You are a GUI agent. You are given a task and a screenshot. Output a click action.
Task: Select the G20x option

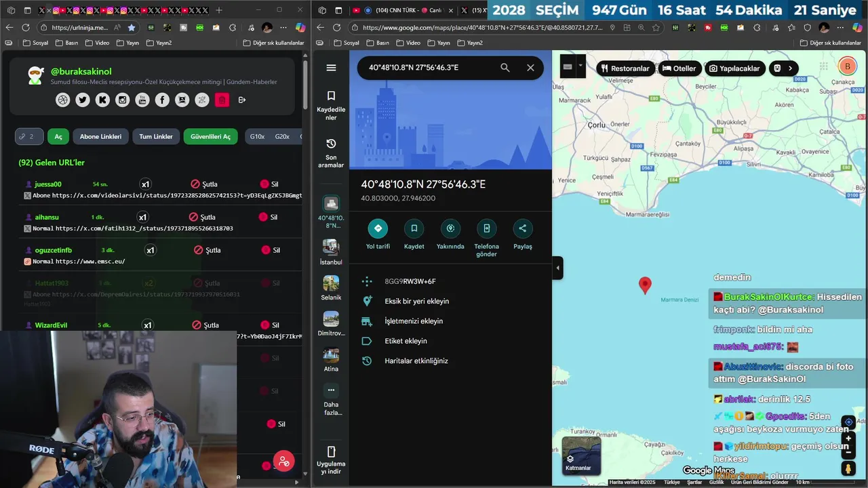(282, 136)
